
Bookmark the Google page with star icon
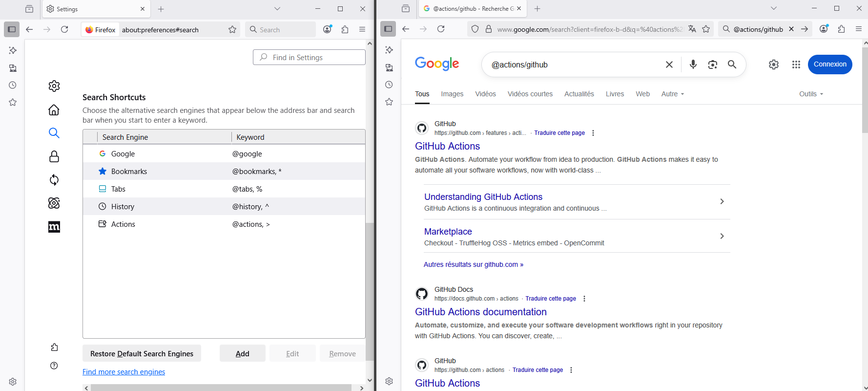coord(706,29)
